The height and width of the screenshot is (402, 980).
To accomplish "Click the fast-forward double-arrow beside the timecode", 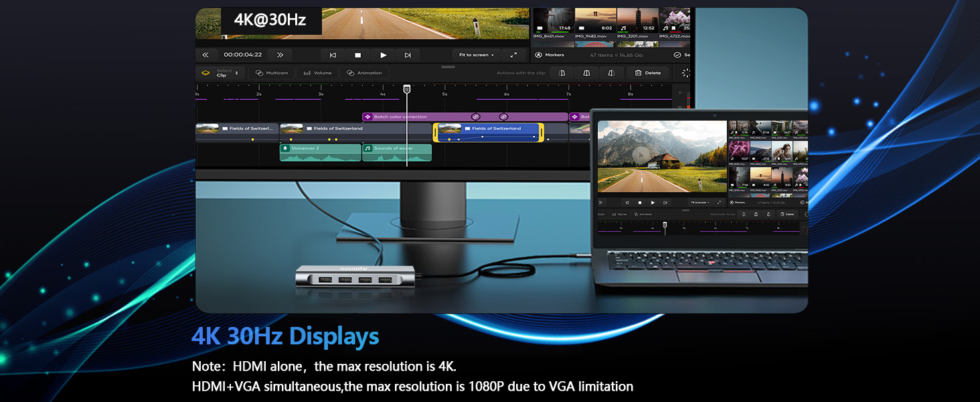I will [x=280, y=55].
